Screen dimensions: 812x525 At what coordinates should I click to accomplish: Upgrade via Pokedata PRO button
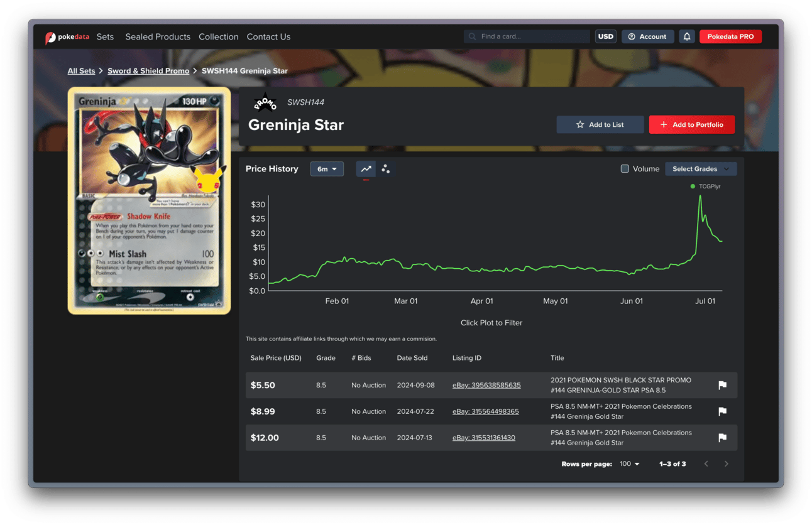(730, 36)
